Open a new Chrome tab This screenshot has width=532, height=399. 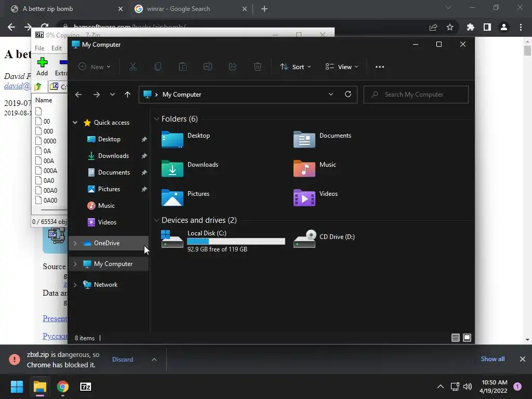point(264,9)
